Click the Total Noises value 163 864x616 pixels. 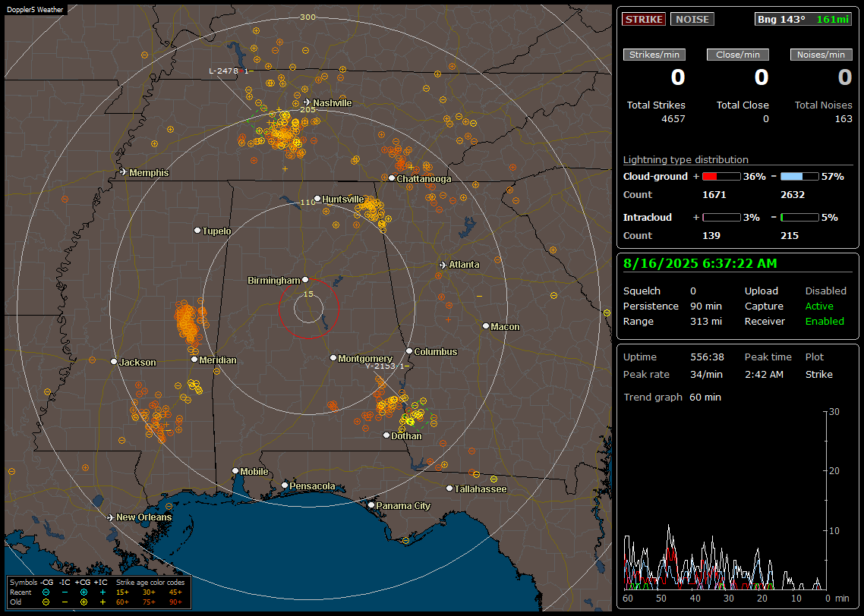pos(844,119)
